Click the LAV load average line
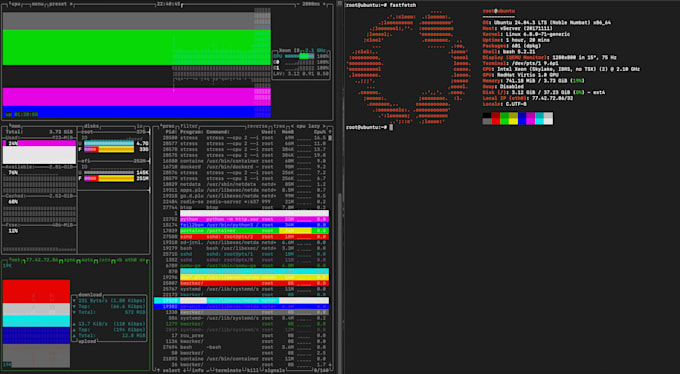The height and width of the screenshot is (374, 680). coord(301,74)
